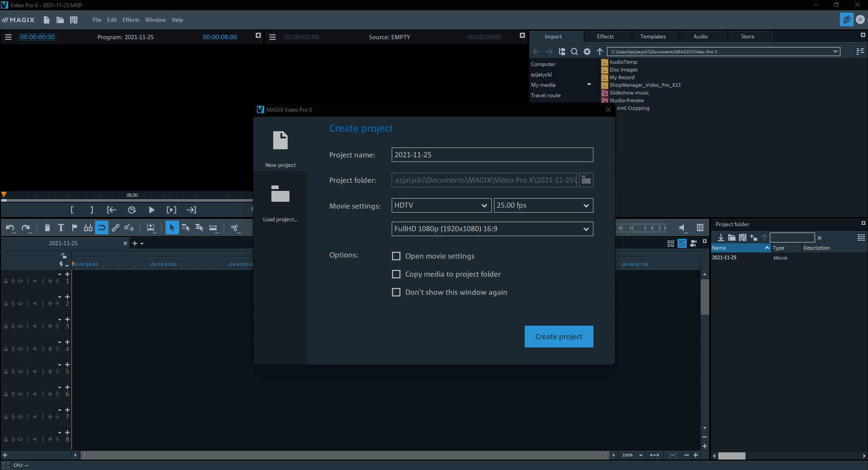868x470 pixels.
Task: Expand the Import path dropdown arrow
Action: [835, 52]
